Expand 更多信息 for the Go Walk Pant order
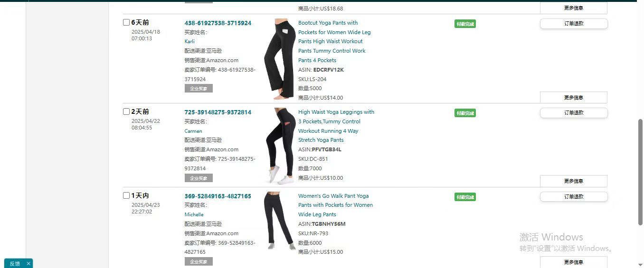This screenshot has width=644, height=268. pos(574,262)
